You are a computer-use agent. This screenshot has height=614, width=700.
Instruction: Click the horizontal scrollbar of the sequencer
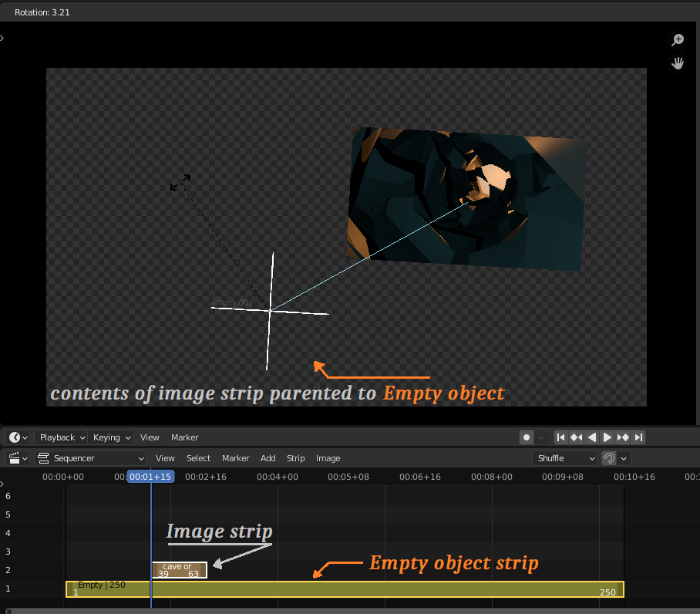tap(352, 610)
